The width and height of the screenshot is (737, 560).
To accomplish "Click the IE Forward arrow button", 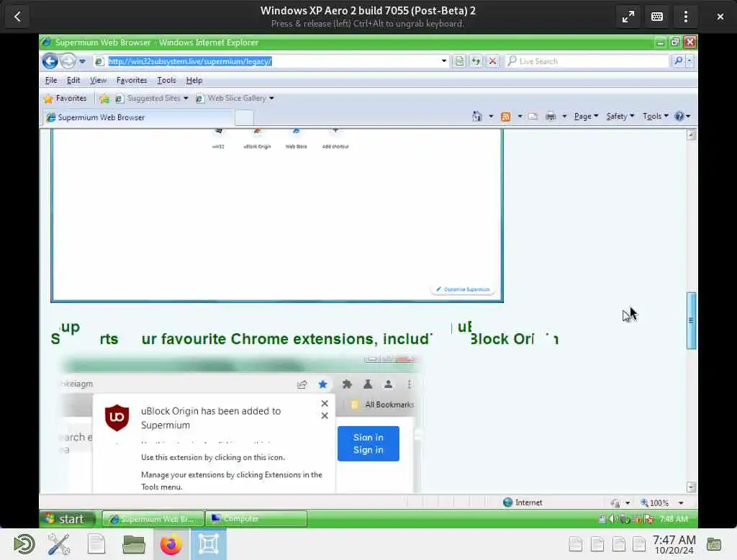I will click(x=68, y=61).
